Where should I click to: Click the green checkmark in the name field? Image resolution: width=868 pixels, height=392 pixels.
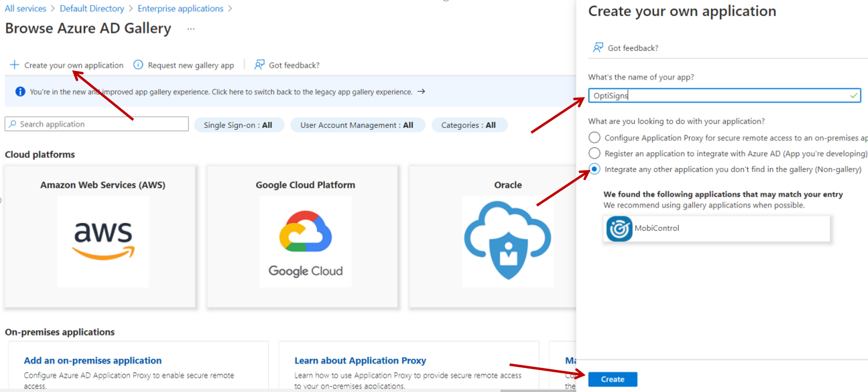pyautogui.click(x=854, y=95)
